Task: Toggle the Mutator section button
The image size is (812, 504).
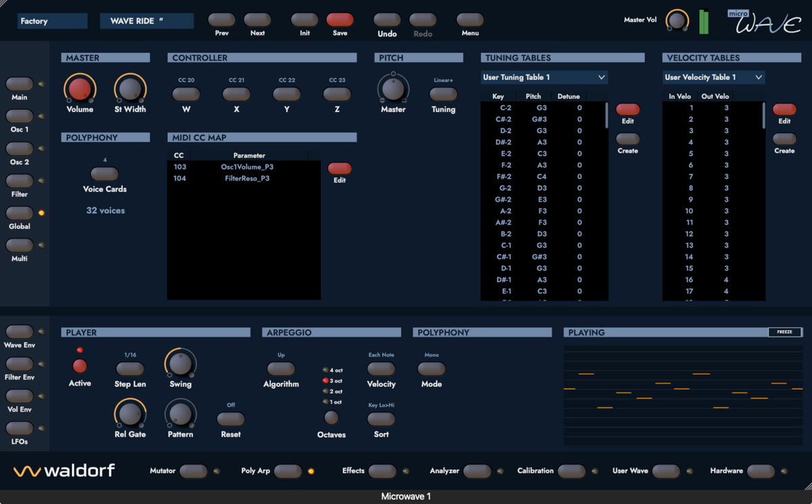Action: tap(194, 471)
